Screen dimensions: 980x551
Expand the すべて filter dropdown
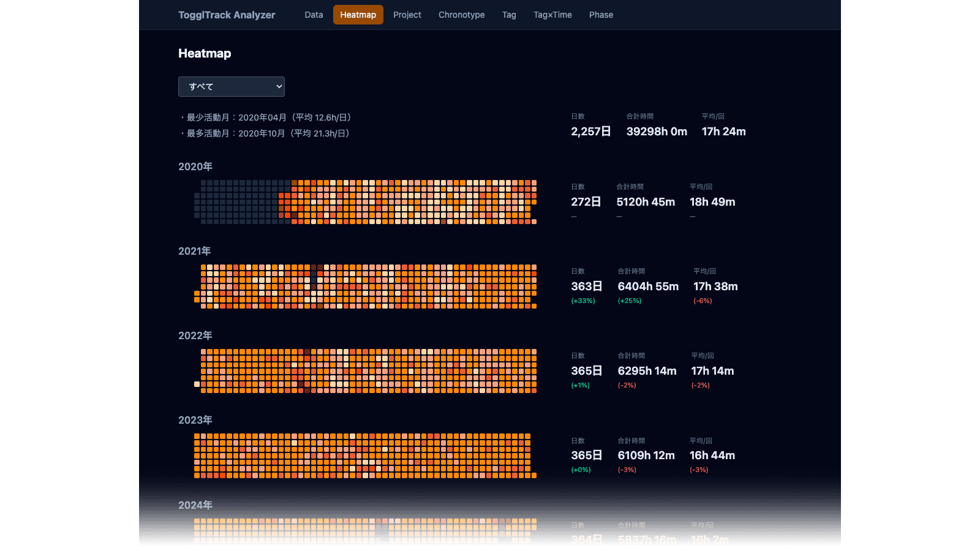pos(232,86)
